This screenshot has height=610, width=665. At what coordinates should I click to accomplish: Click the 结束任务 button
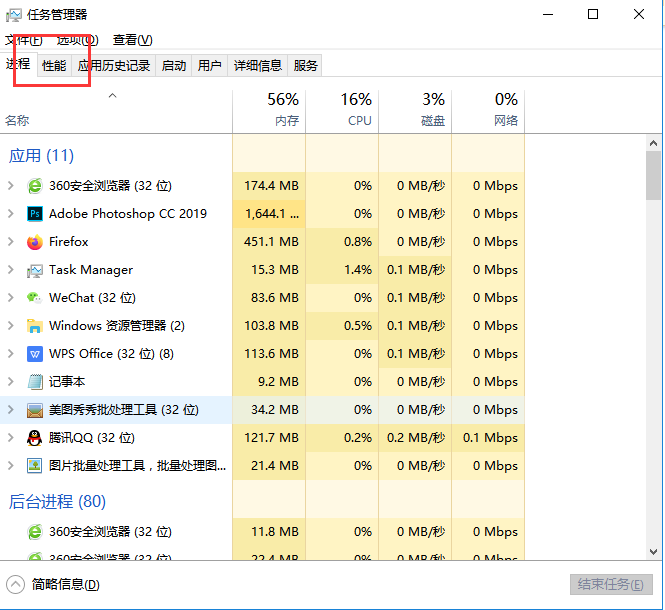point(611,585)
